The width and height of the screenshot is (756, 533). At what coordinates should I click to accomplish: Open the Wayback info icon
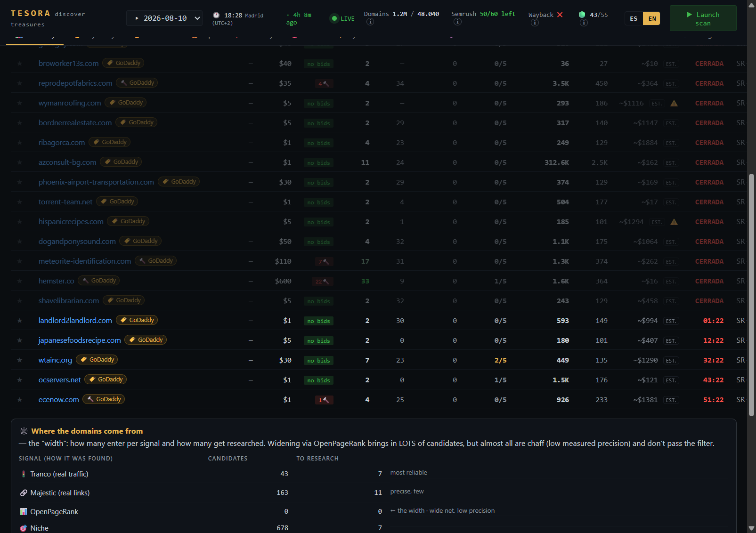tap(535, 23)
